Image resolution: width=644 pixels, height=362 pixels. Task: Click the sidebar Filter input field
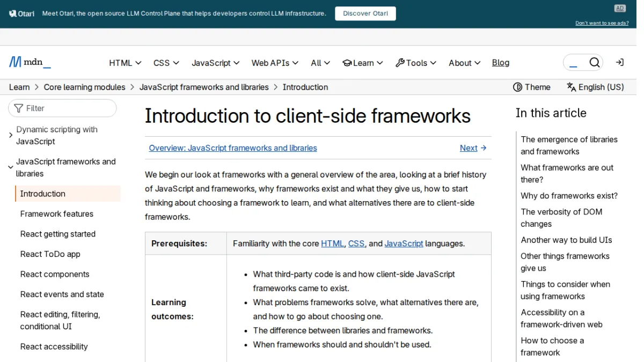pyautogui.click(x=62, y=108)
